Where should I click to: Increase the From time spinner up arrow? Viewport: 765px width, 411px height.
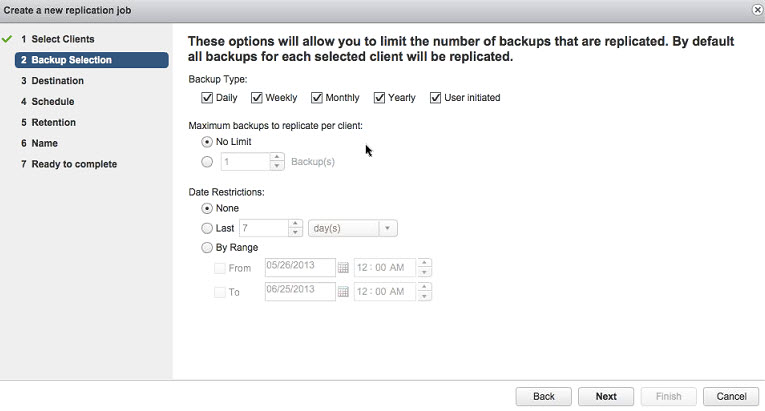tap(424, 263)
